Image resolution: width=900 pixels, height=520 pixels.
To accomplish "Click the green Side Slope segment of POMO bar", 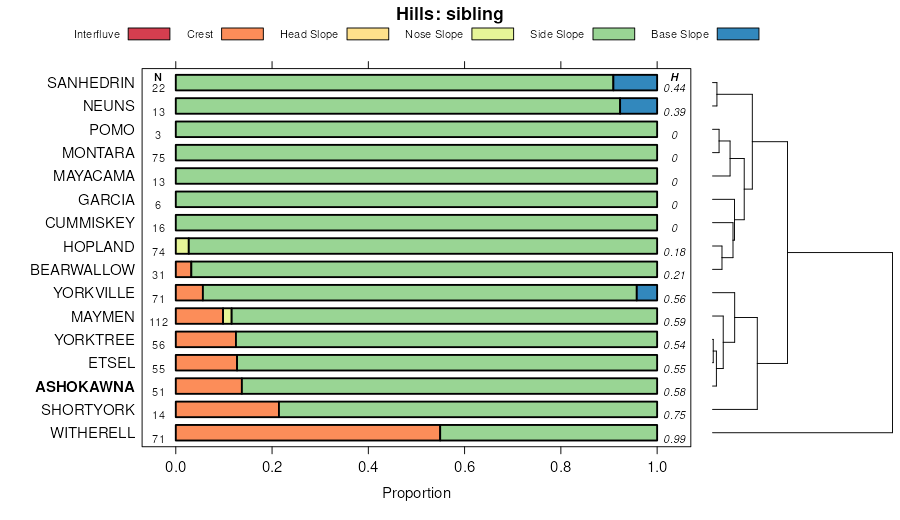I will coord(416,129).
